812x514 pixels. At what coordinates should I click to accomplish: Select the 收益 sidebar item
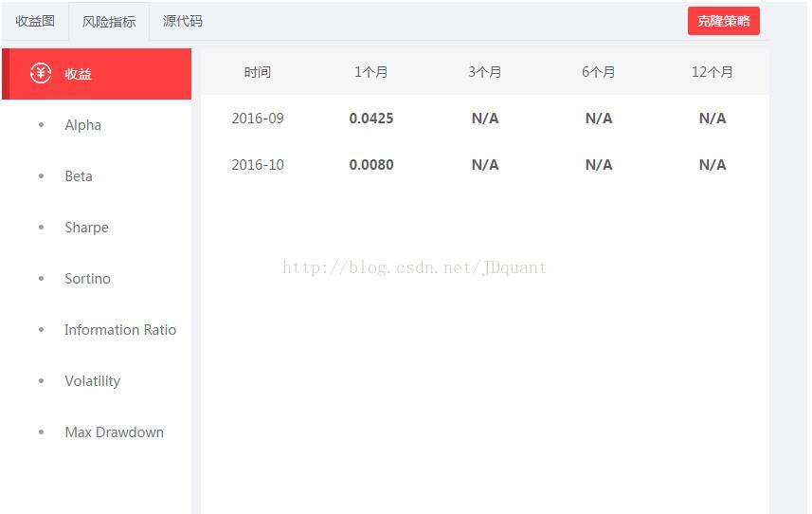(97, 74)
